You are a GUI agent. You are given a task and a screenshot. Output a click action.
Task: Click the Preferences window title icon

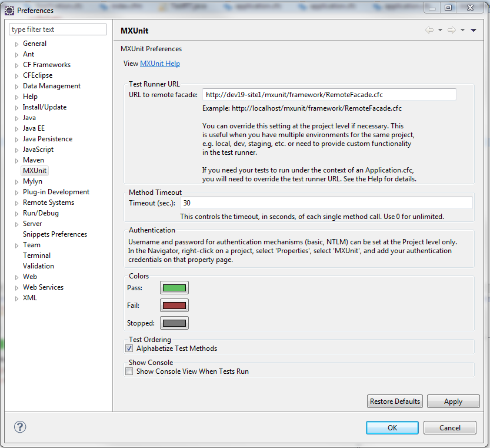(x=9, y=11)
